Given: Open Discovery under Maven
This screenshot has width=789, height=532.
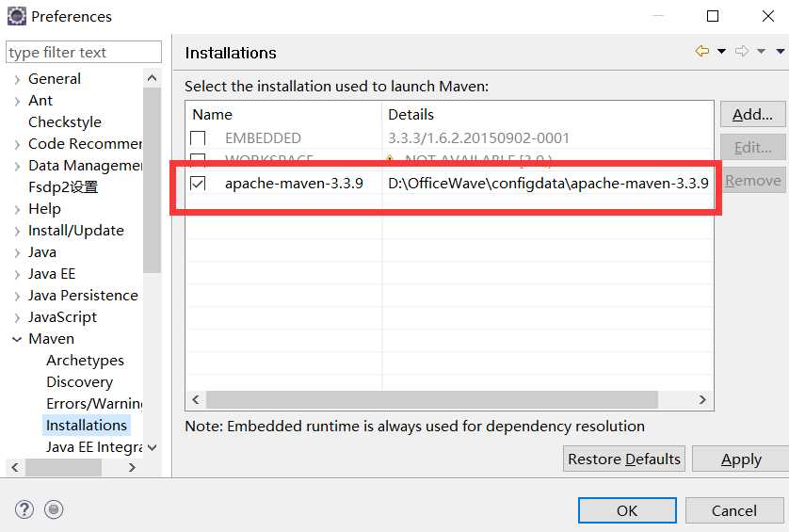Looking at the screenshot, I should [79, 382].
